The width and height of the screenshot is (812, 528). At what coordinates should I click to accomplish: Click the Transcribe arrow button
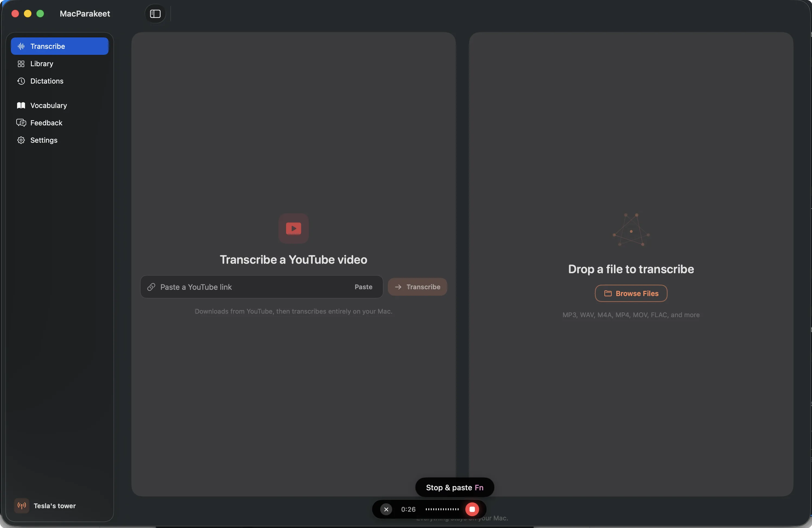[x=417, y=287]
